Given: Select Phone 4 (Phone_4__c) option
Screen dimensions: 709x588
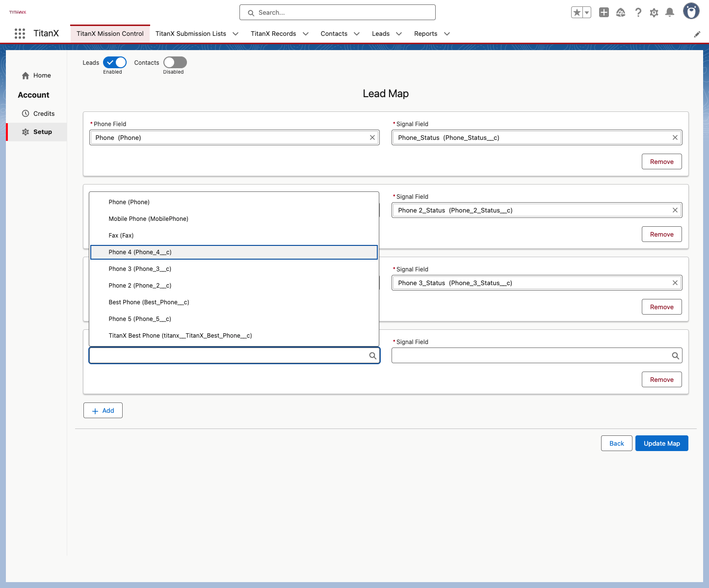Looking at the screenshot, I should pyautogui.click(x=234, y=252).
